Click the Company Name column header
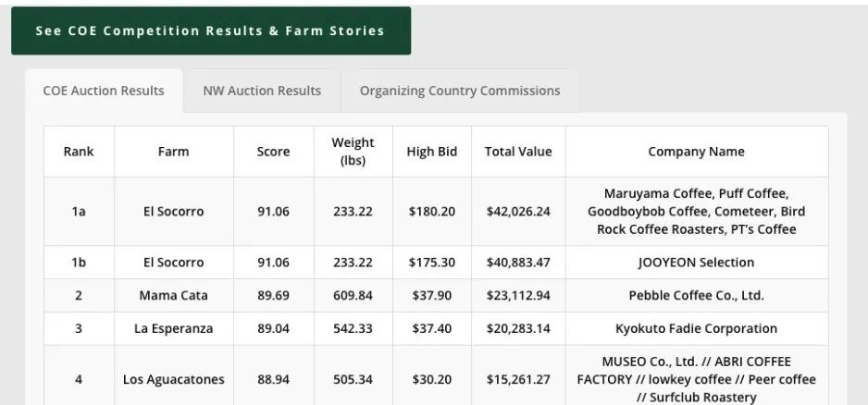The image size is (868, 405). tap(696, 152)
